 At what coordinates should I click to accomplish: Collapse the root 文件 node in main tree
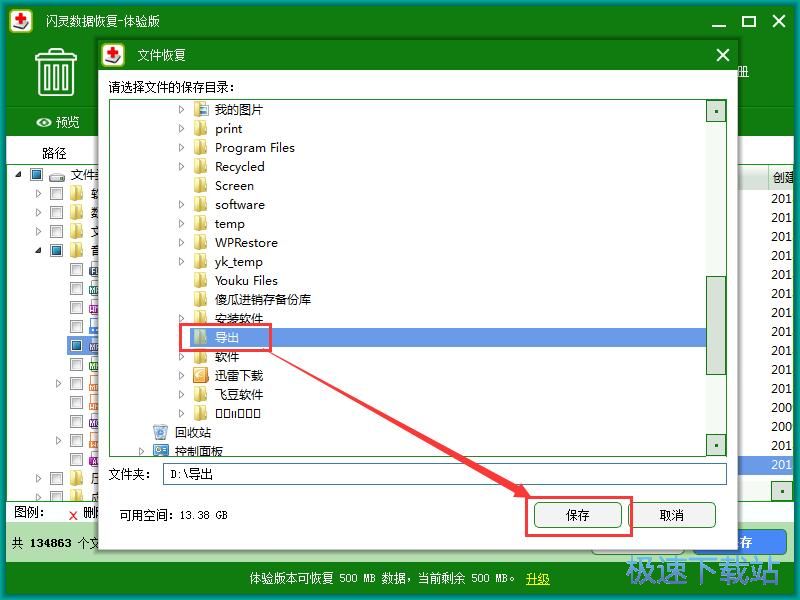[x=18, y=174]
